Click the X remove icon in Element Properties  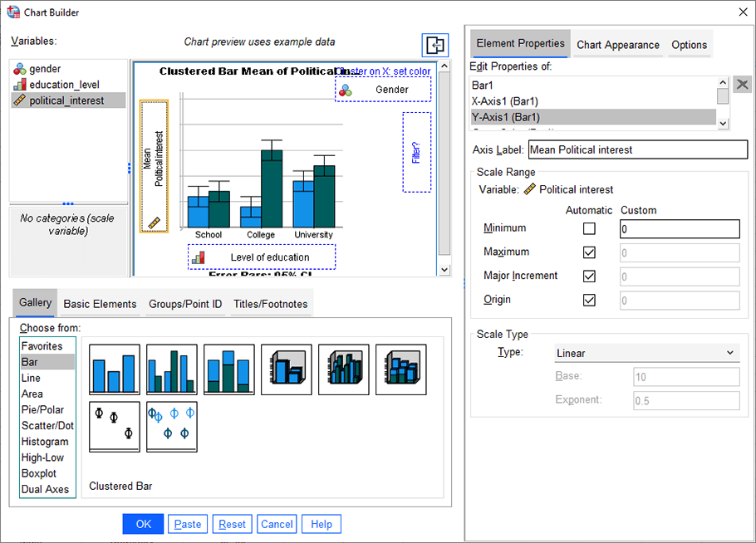(x=742, y=84)
